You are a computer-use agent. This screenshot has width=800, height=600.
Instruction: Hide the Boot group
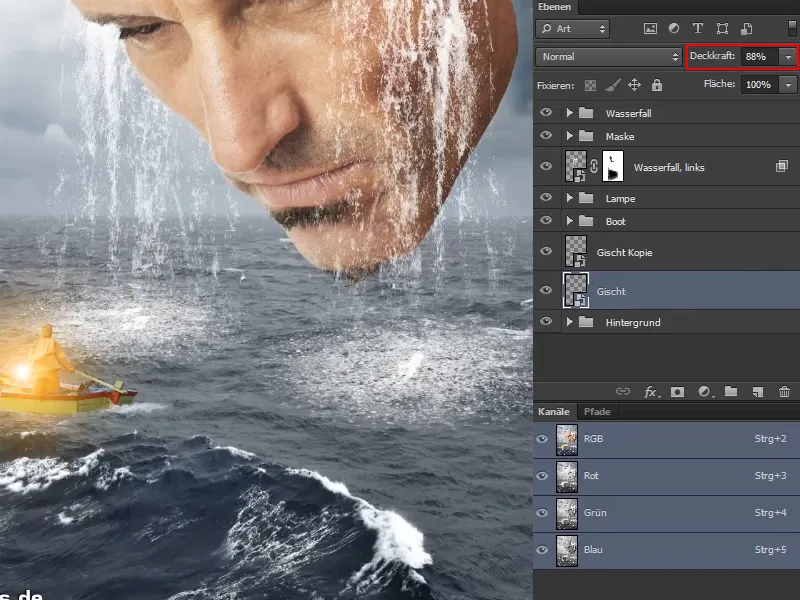[546, 220]
